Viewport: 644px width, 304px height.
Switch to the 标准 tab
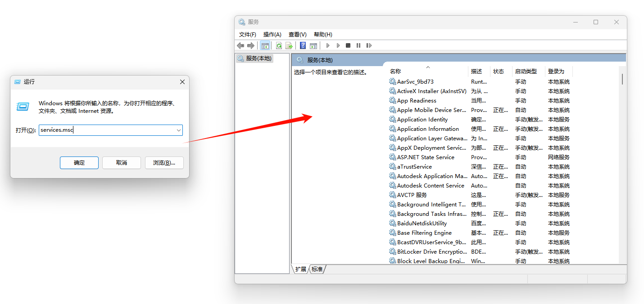click(x=317, y=269)
